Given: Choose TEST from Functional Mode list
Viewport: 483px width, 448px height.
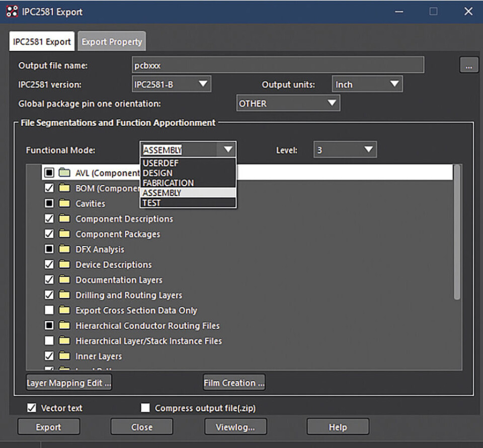Looking at the screenshot, I should pos(188,203).
